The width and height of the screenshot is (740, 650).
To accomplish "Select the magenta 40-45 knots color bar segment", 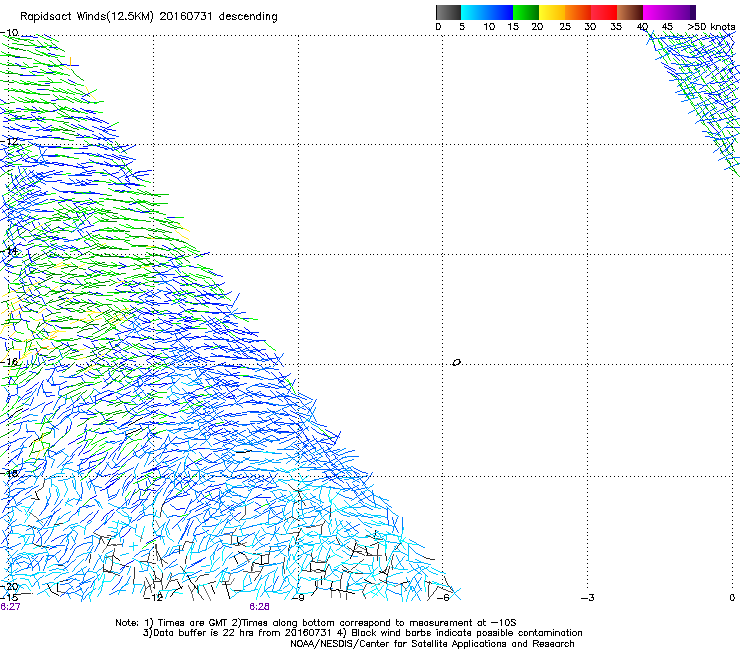I will pos(656,12).
